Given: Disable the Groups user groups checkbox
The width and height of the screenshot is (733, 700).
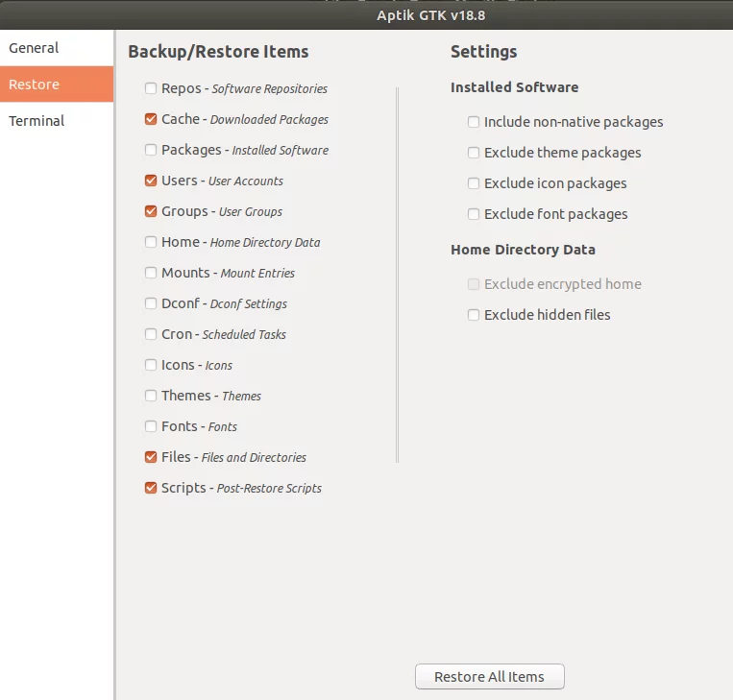Looking at the screenshot, I should coord(151,211).
